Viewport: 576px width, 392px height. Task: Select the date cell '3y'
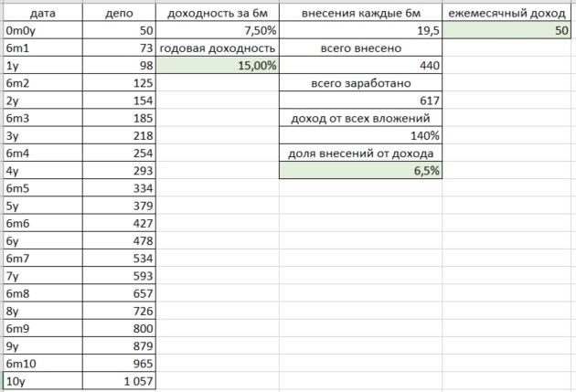pyautogui.click(x=43, y=135)
